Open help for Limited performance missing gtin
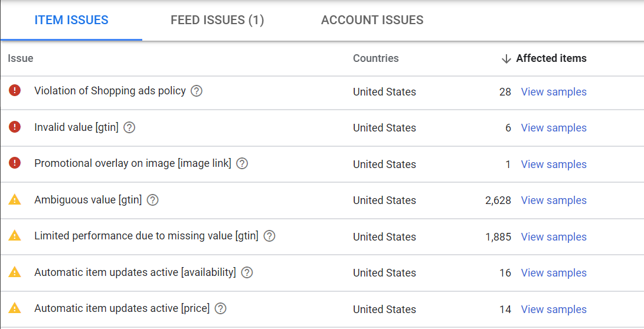 coord(269,236)
